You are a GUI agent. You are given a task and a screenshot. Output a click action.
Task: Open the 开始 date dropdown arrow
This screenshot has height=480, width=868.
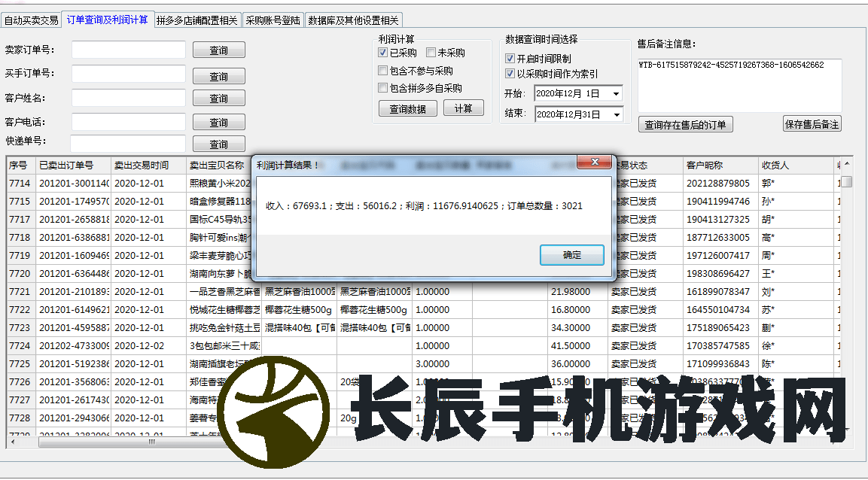pyautogui.click(x=616, y=94)
